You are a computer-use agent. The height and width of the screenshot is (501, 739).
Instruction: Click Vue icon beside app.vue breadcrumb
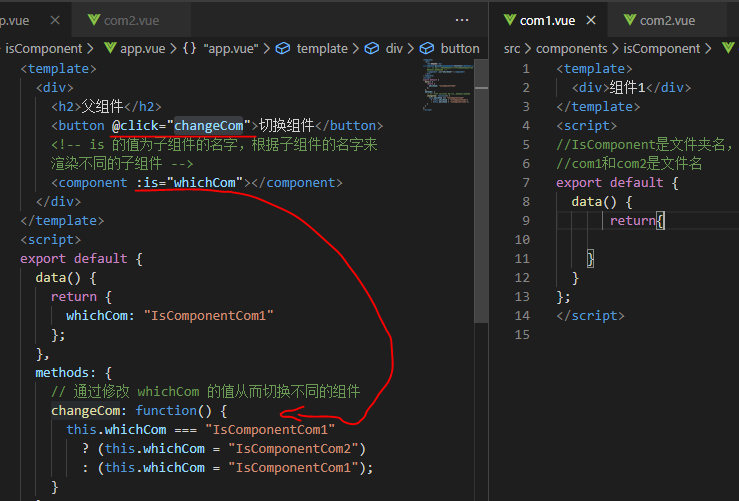[x=110, y=48]
